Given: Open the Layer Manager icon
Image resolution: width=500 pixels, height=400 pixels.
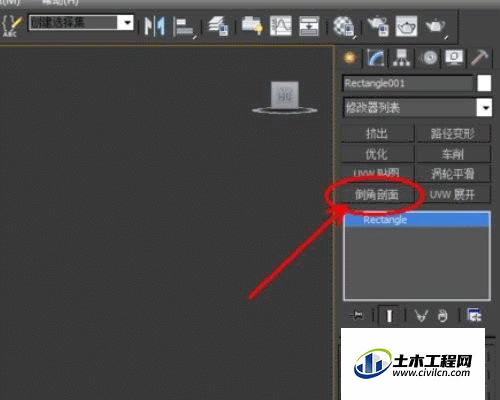Looking at the screenshot, I should (218, 26).
